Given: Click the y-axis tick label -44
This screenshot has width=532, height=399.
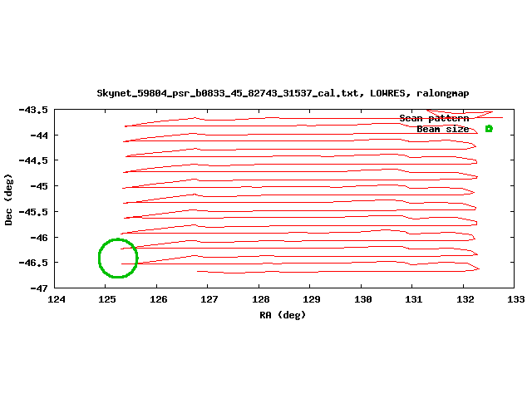Looking at the screenshot, I should (x=39, y=135).
